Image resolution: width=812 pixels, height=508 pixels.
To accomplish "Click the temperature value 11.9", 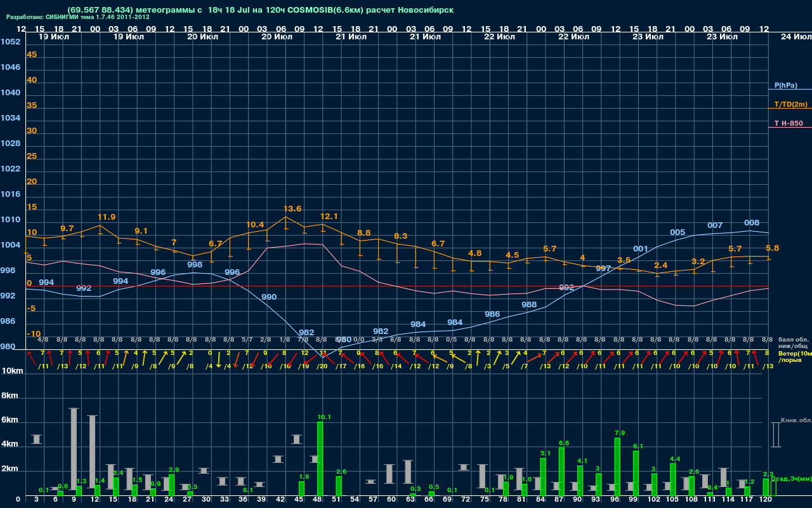I will point(107,217).
